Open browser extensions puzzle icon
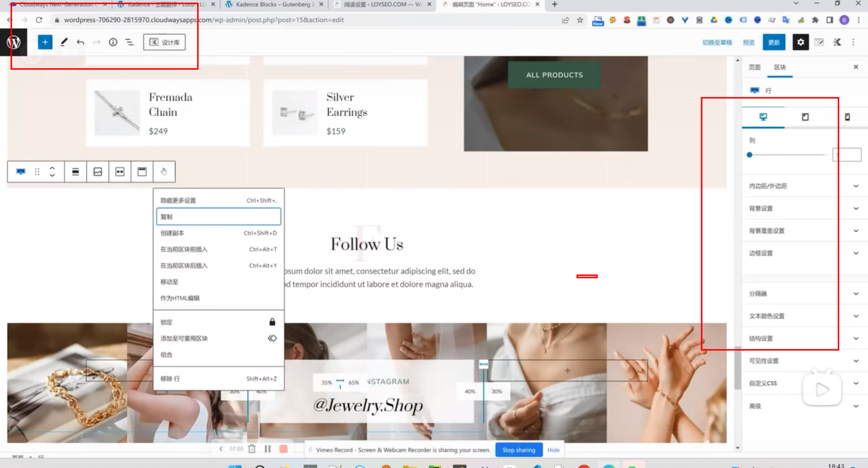This screenshot has width=868, height=468. coord(815,20)
